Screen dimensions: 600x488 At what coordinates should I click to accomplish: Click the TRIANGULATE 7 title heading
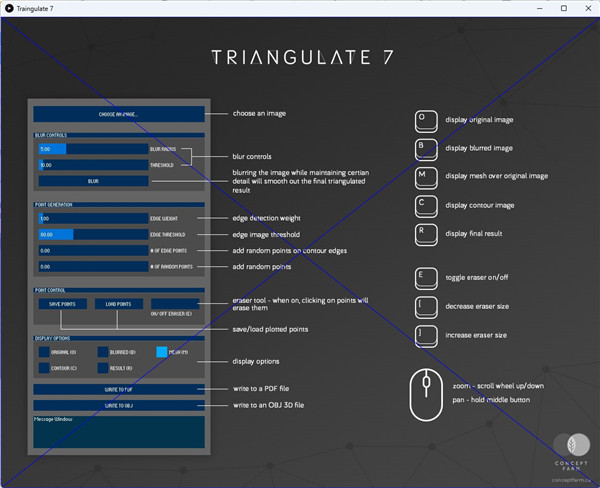pyautogui.click(x=302, y=57)
